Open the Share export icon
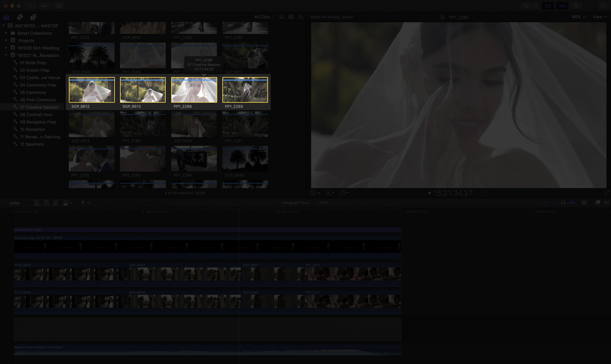Screen dimensions: 611x364 click(x=603, y=6)
